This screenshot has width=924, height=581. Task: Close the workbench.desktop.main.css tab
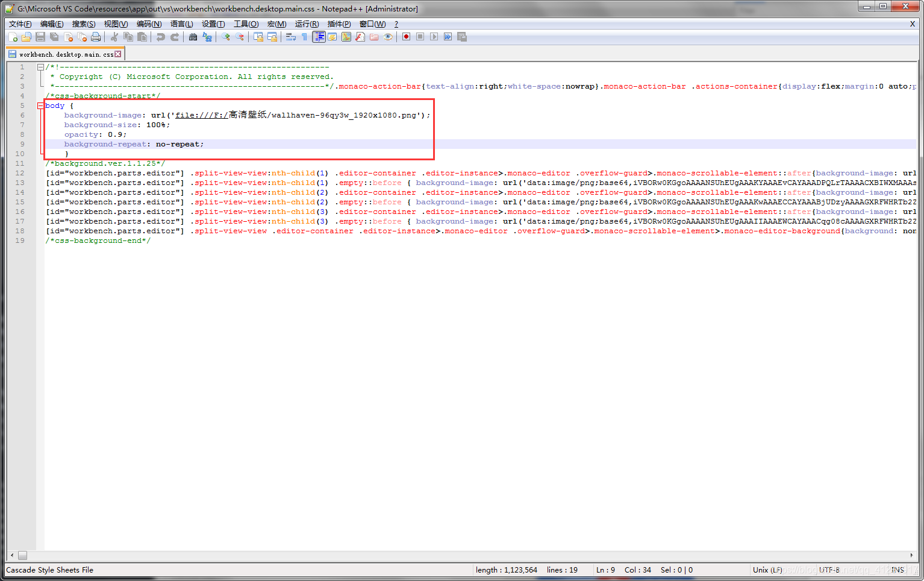(x=118, y=54)
